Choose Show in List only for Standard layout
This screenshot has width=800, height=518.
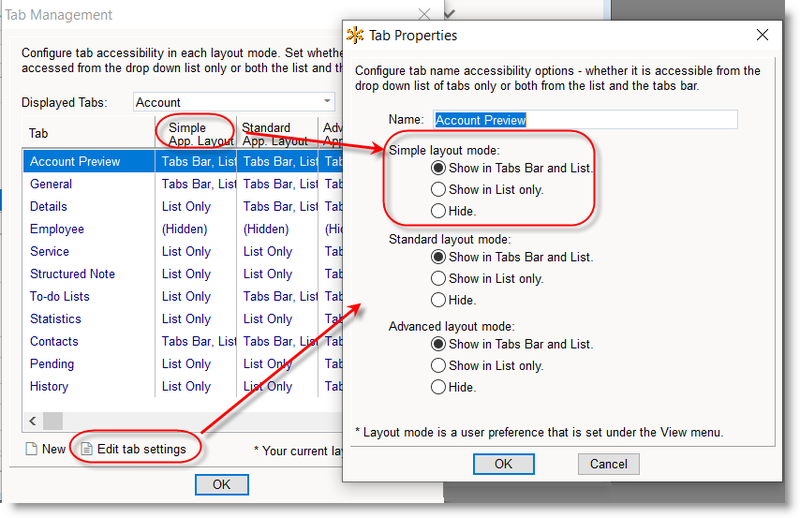438,278
